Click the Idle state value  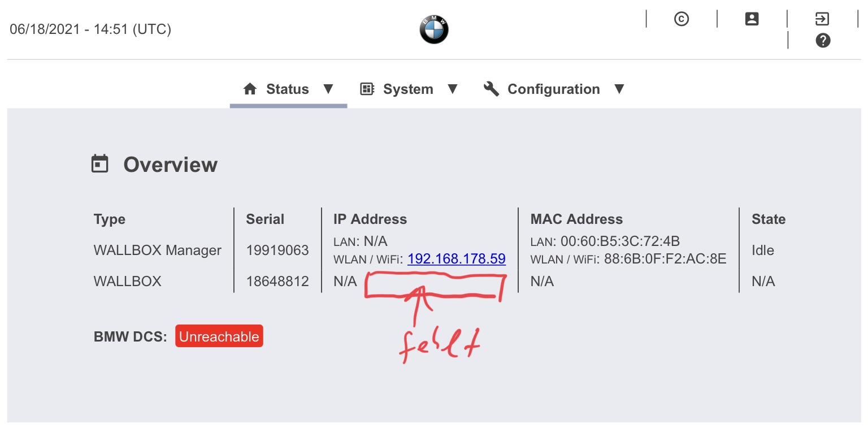(x=762, y=250)
